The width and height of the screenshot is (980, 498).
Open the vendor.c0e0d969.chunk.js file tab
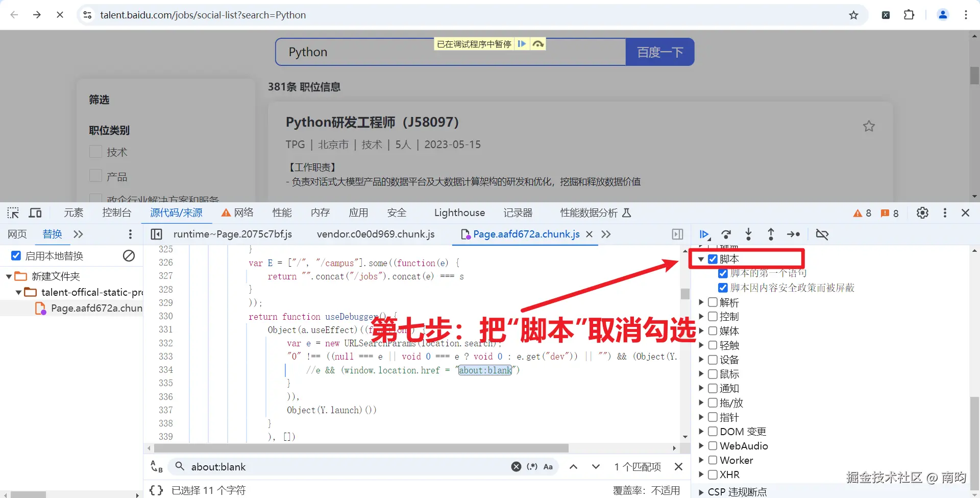click(x=376, y=234)
